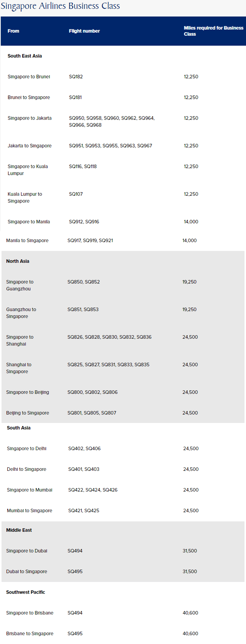Select the SQ851, SQ853 flight numbers cell

pos(83,310)
